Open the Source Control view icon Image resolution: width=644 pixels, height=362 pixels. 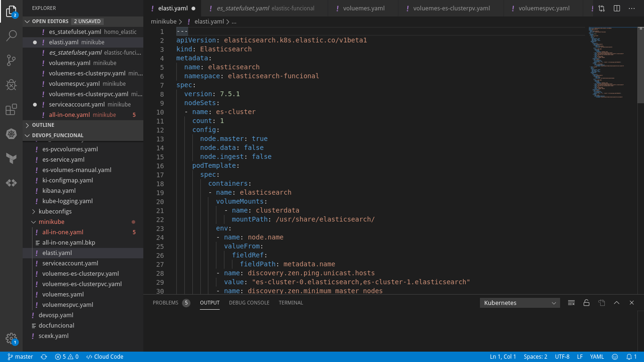[x=11, y=60]
